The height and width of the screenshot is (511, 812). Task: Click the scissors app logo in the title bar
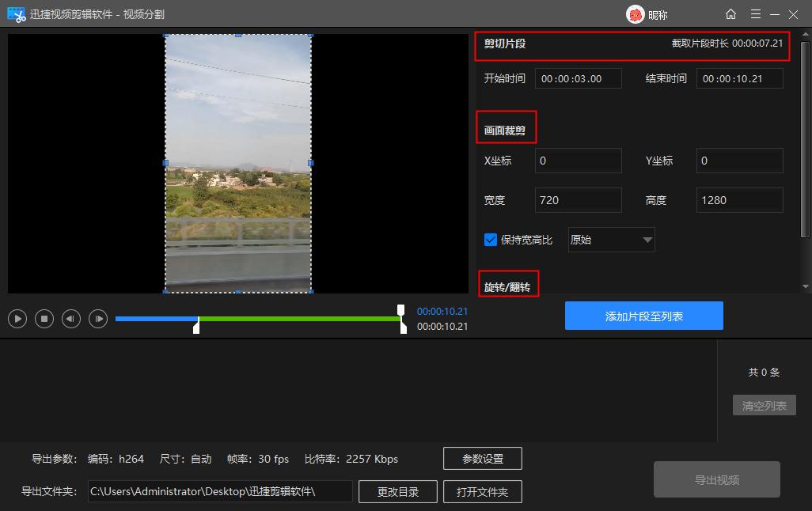pyautogui.click(x=16, y=13)
